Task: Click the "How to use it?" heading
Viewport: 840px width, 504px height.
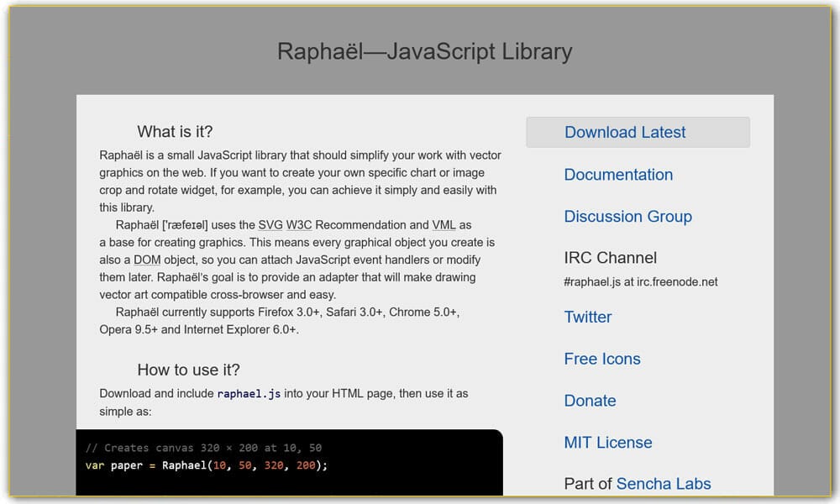Action: pyautogui.click(x=188, y=370)
